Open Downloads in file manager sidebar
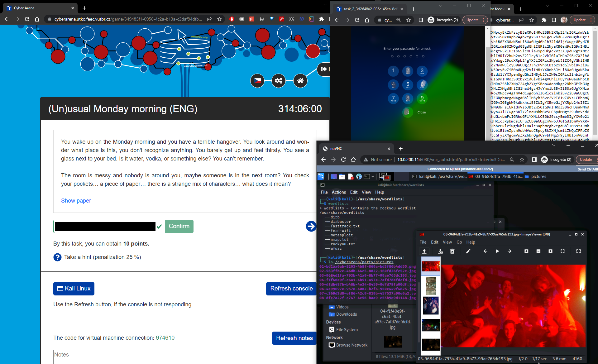This screenshot has width=598, height=364. click(343, 314)
